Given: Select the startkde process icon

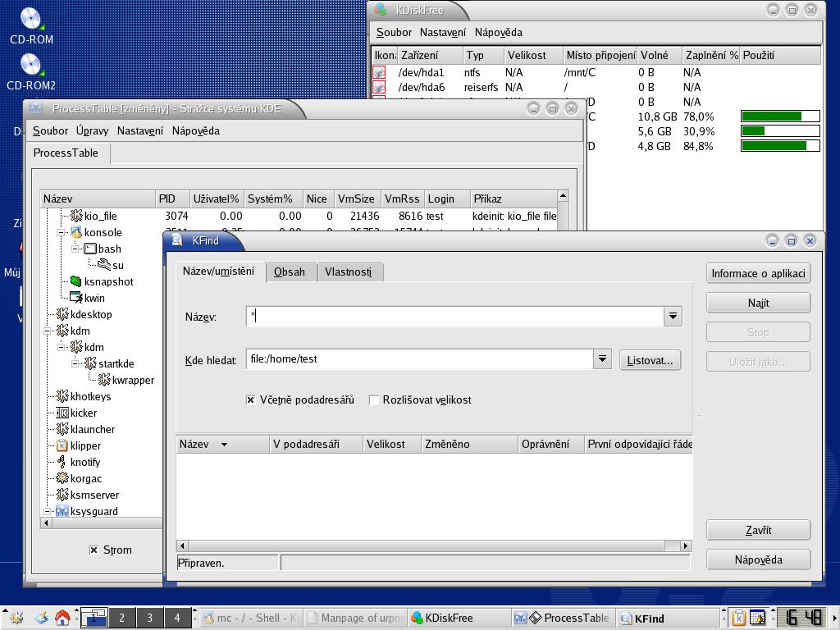Looking at the screenshot, I should [90, 363].
